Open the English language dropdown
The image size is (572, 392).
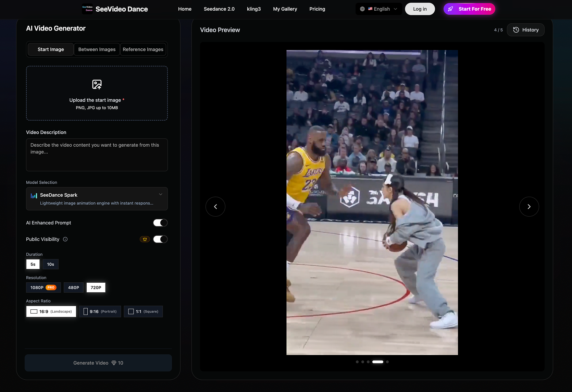click(382, 9)
